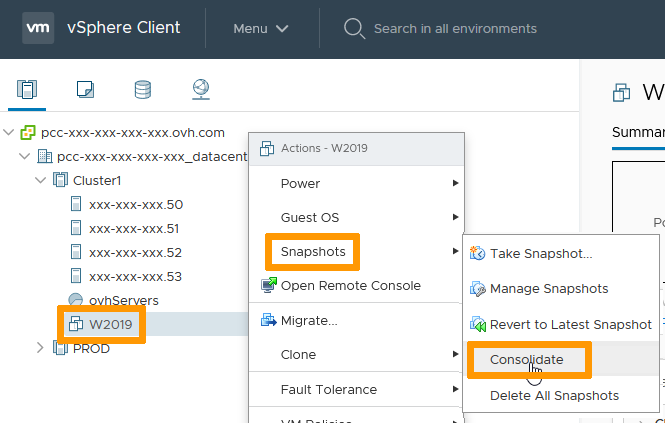The image size is (665, 423).
Task: Collapse the pcc vCenter root node
Action: pos(10,133)
